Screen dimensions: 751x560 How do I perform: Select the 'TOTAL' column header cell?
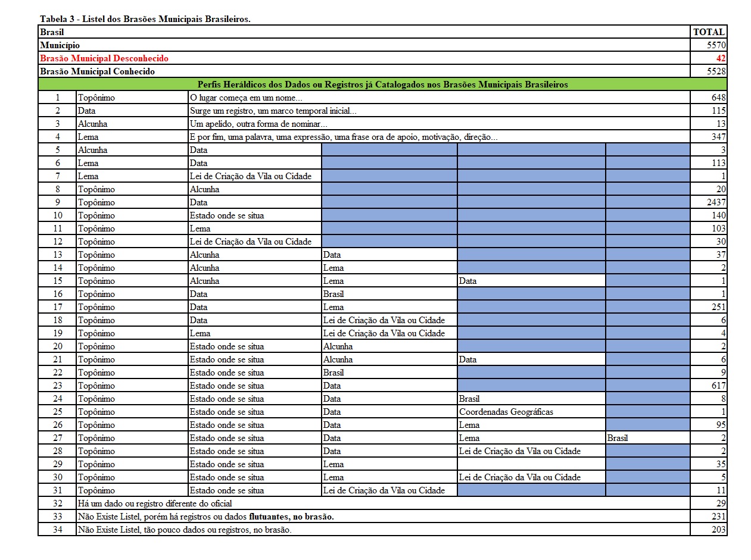[709, 32]
